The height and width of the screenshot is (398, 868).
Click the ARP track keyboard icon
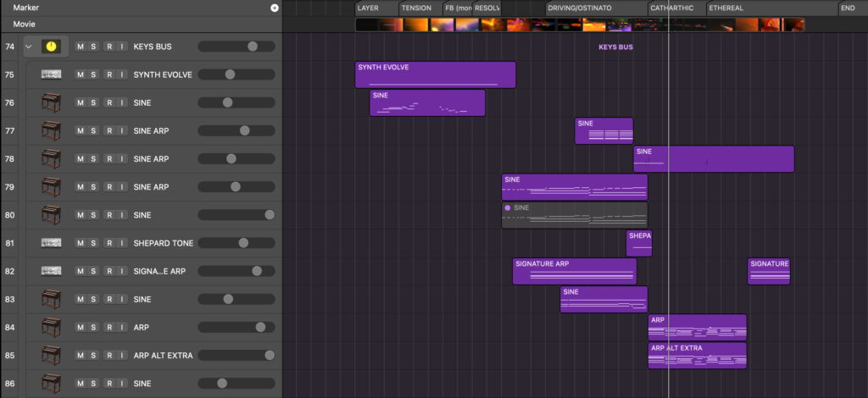52,327
